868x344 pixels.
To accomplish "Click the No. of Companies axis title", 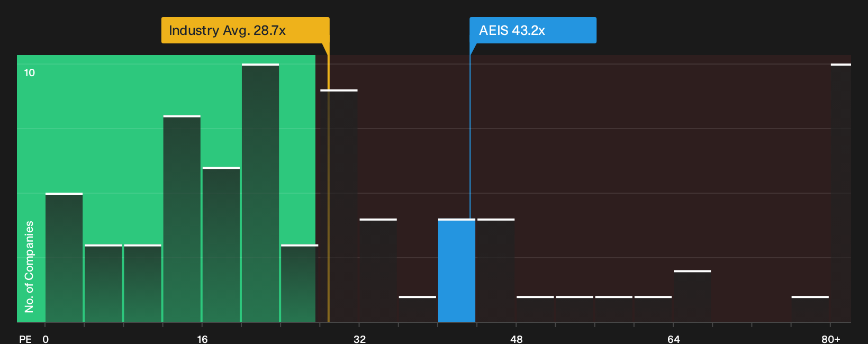I will pyautogui.click(x=29, y=267).
